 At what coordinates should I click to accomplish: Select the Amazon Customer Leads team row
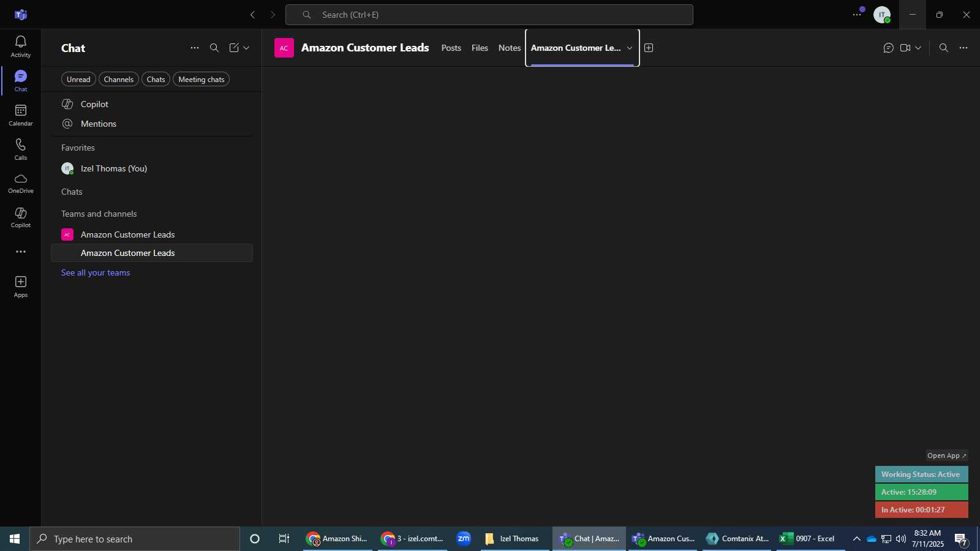[x=152, y=234]
